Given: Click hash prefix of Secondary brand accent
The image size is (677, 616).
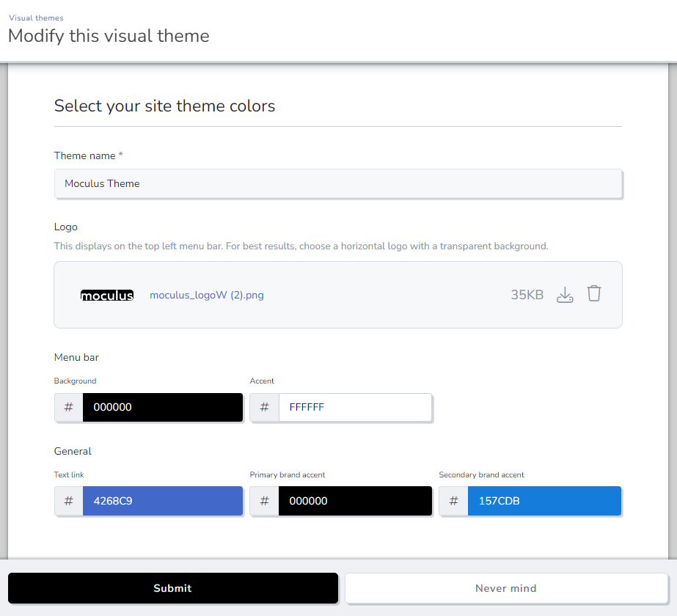Looking at the screenshot, I should 454,502.
